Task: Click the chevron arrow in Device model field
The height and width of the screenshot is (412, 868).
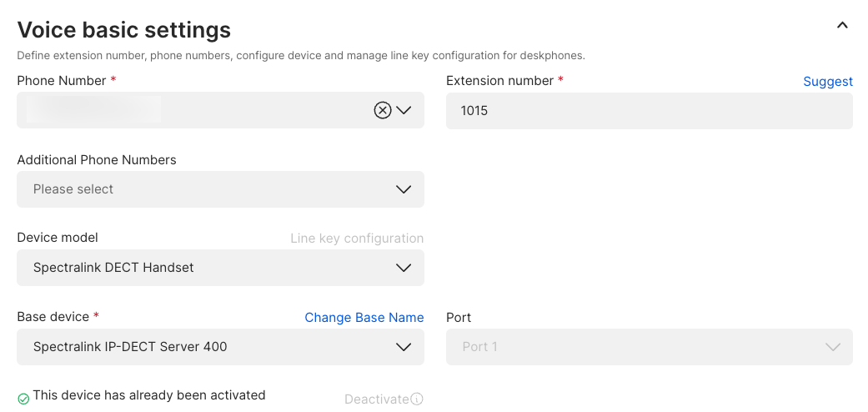Action: pos(404,268)
